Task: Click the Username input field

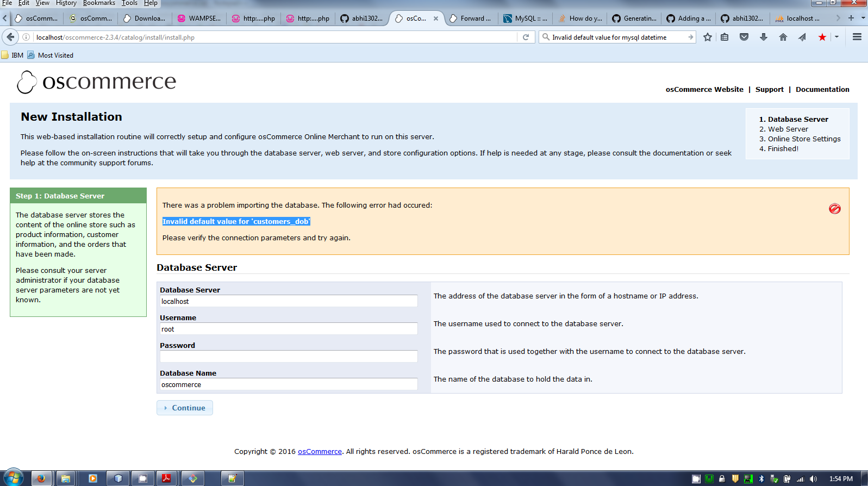Action: (289, 329)
